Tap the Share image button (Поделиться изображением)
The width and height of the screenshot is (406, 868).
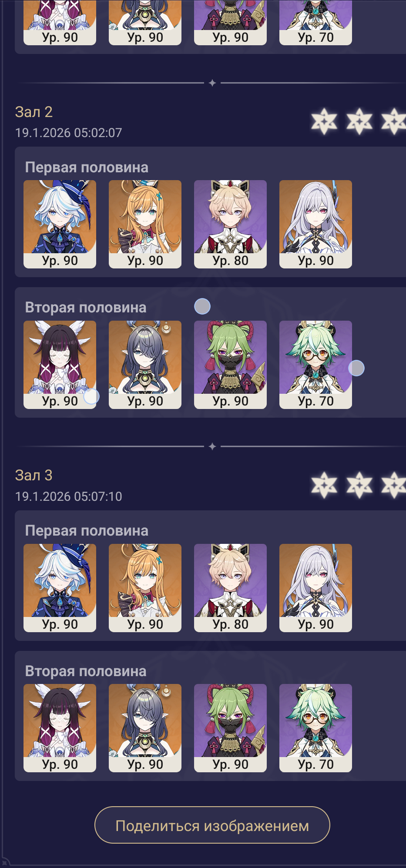click(212, 825)
